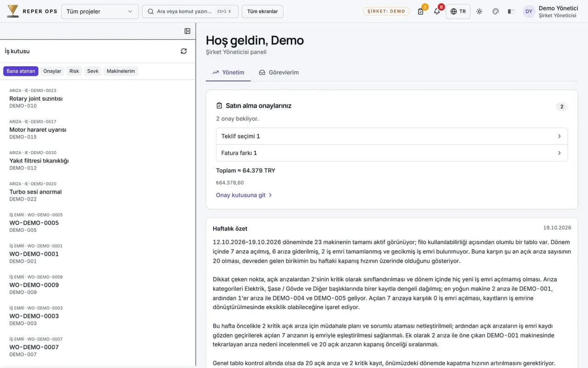
Task: Refresh the İş kutusu list
Action: coord(184,51)
